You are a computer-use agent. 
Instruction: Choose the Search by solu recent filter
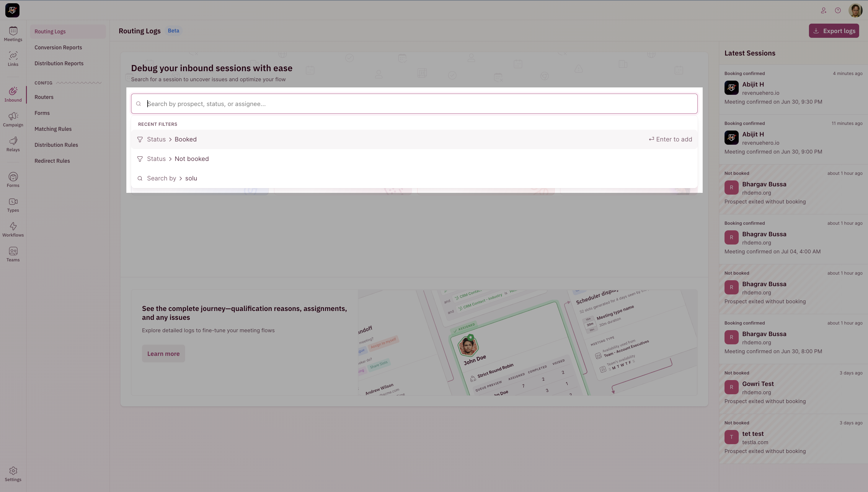[x=414, y=178]
